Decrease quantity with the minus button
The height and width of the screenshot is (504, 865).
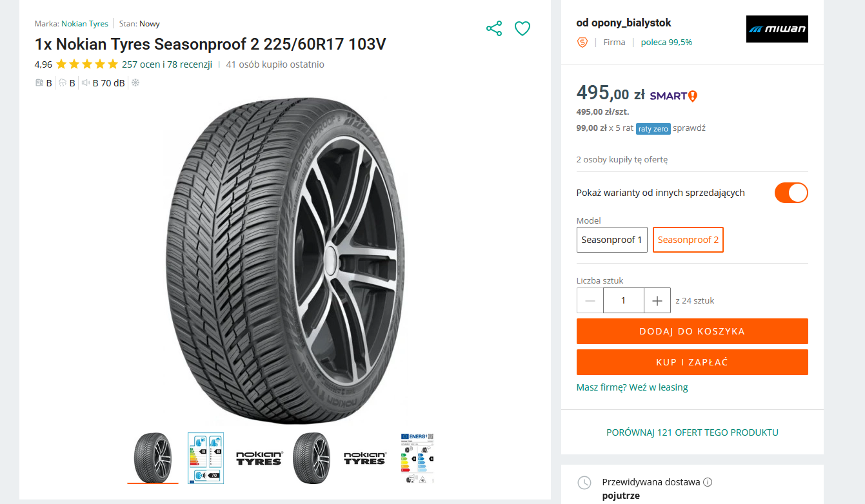[590, 300]
